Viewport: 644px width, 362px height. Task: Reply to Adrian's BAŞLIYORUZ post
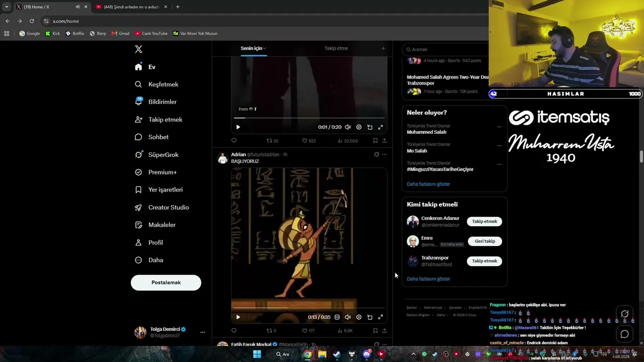coord(234,330)
